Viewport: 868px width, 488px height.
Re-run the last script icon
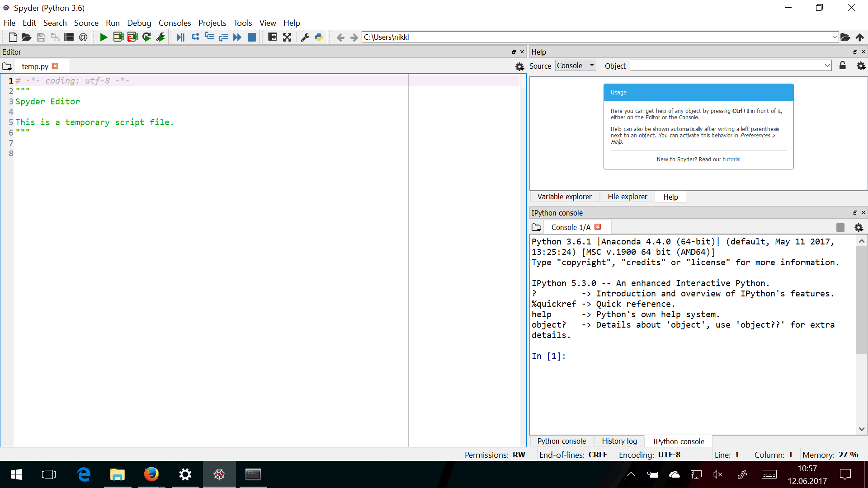pos(146,37)
